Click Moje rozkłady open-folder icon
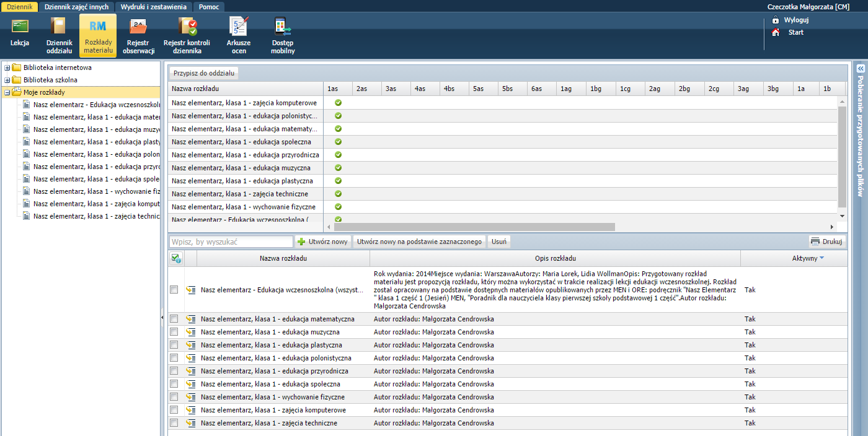This screenshot has width=868, height=436. point(17,92)
